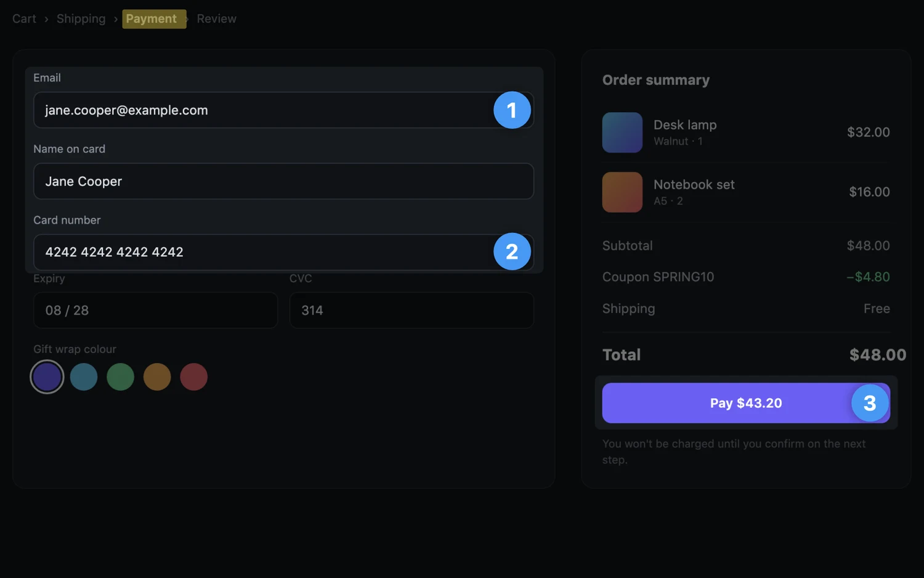Click the Pay $43.20 button

pyautogui.click(x=746, y=403)
